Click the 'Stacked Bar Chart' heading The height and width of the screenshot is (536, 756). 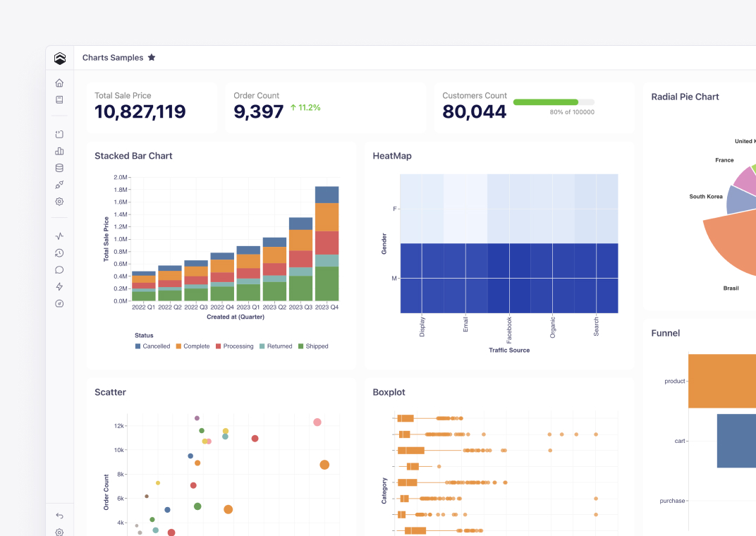[x=133, y=156]
